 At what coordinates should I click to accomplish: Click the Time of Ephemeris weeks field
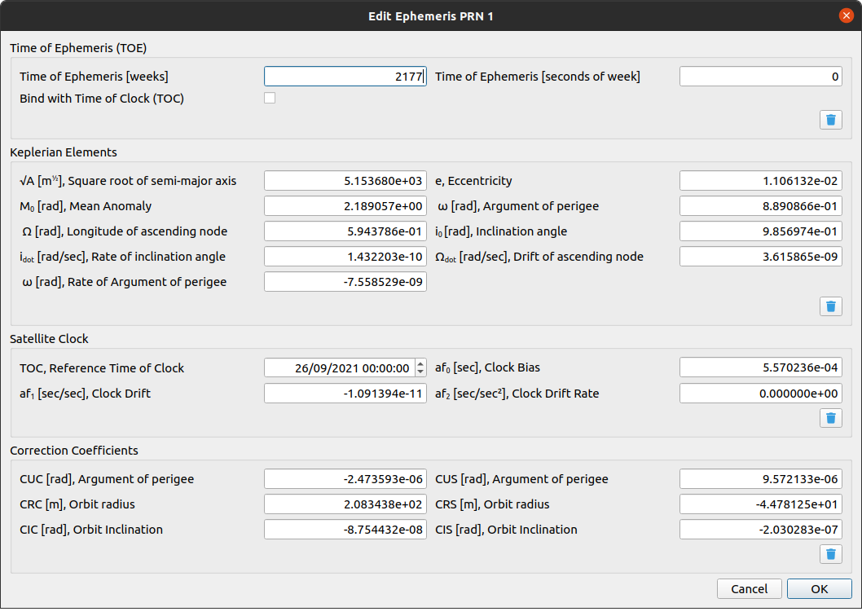click(345, 77)
